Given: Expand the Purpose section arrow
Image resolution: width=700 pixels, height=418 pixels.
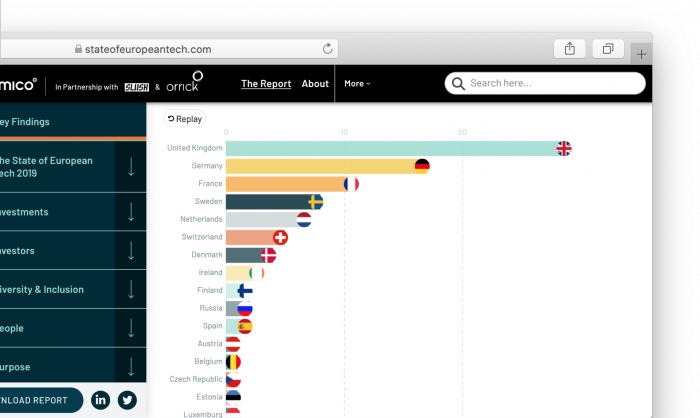Looking at the screenshot, I should [x=131, y=367].
